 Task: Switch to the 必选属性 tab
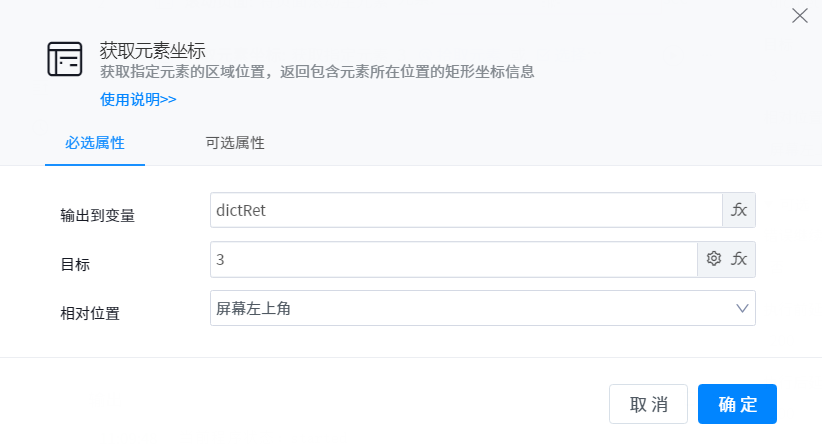point(95,142)
